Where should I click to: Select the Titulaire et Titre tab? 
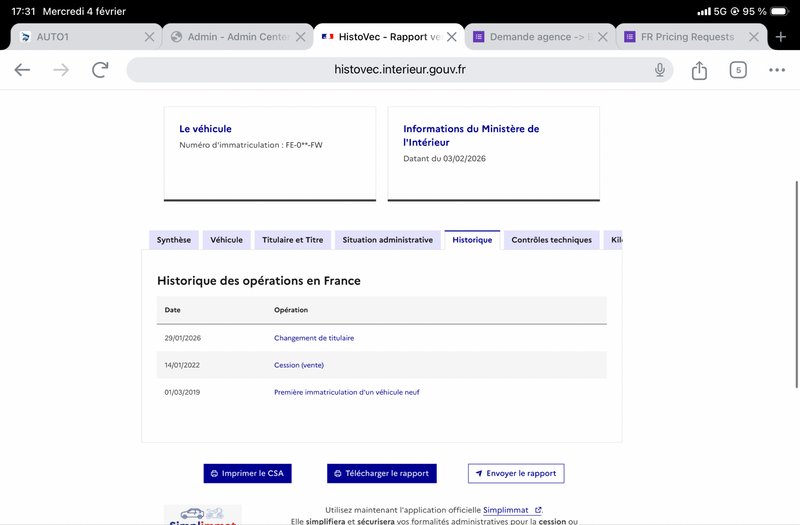pyautogui.click(x=293, y=240)
